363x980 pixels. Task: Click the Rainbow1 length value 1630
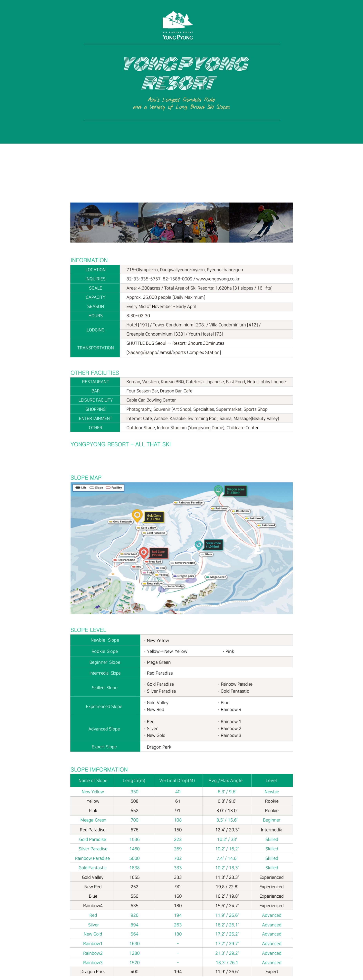[x=135, y=944]
